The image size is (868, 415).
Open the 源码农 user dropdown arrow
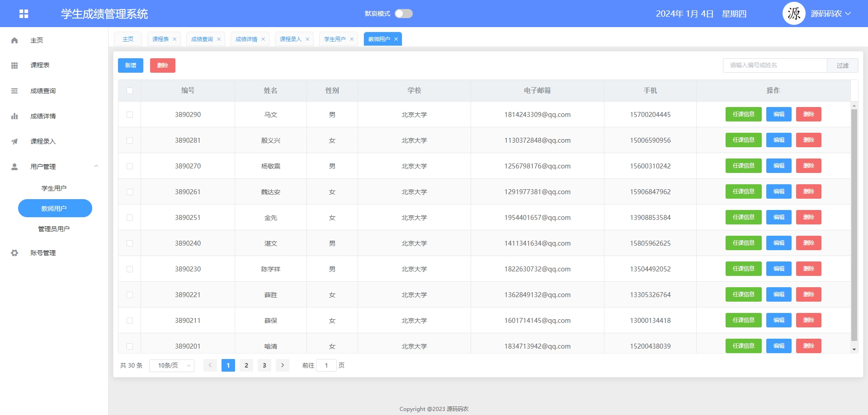(x=848, y=14)
